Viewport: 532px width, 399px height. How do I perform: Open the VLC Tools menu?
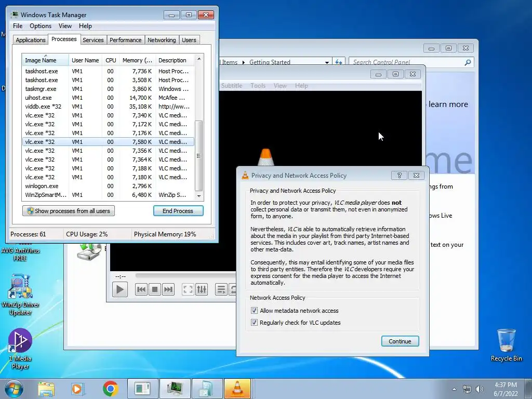tap(258, 86)
